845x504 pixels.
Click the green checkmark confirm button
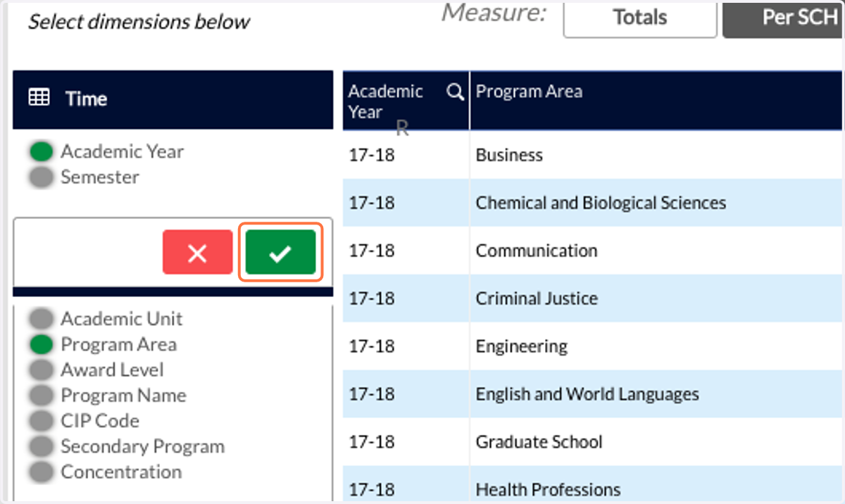pyautogui.click(x=280, y=253)
